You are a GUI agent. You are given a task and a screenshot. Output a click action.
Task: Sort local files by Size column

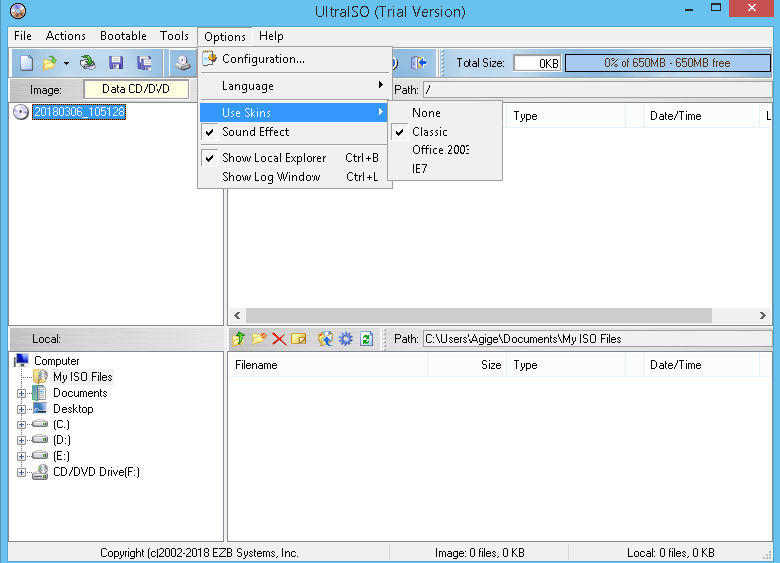(467, 365)
